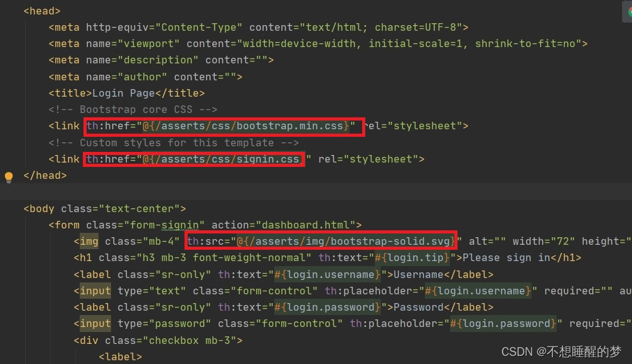Click rel="stylesheet" on the bootstrap link line
632x364 pixels.
(x=412, y=126)
